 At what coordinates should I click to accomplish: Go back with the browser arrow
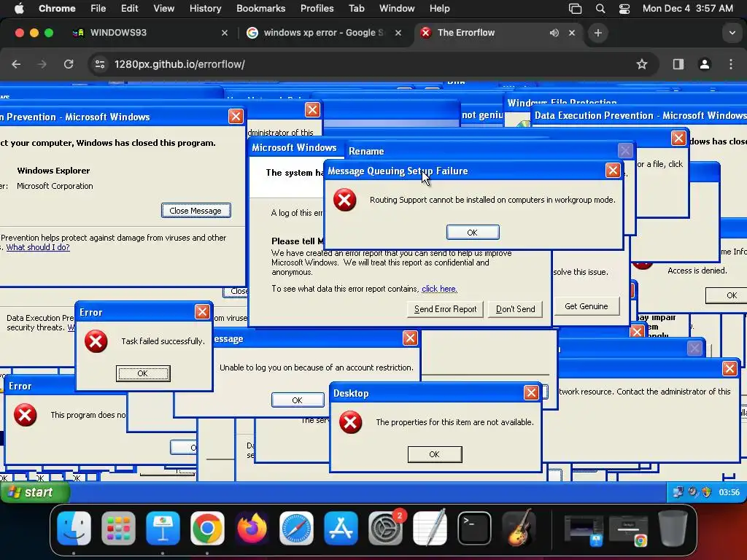coord(16,64)
